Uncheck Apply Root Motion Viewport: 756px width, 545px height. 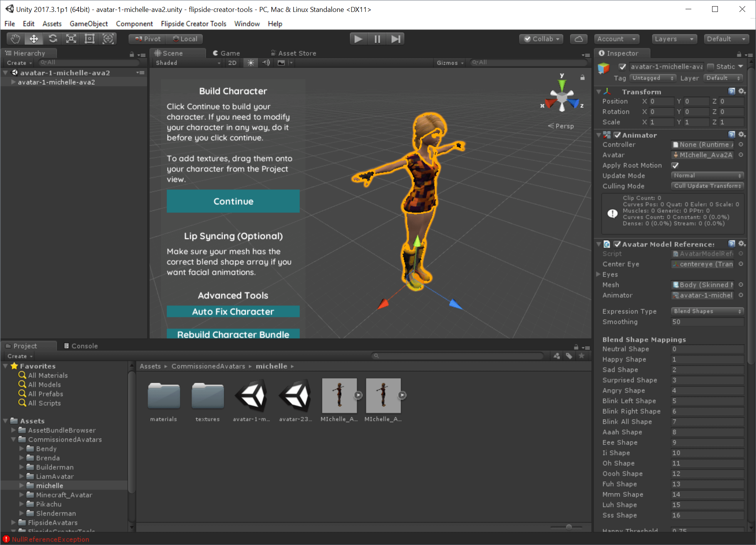[x=675, y=166]
